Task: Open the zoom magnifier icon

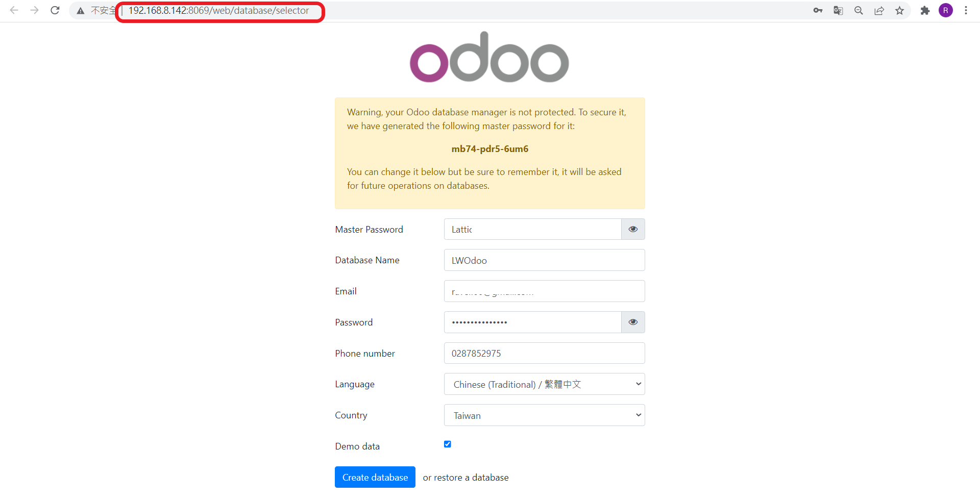Action: coord(859,11)
